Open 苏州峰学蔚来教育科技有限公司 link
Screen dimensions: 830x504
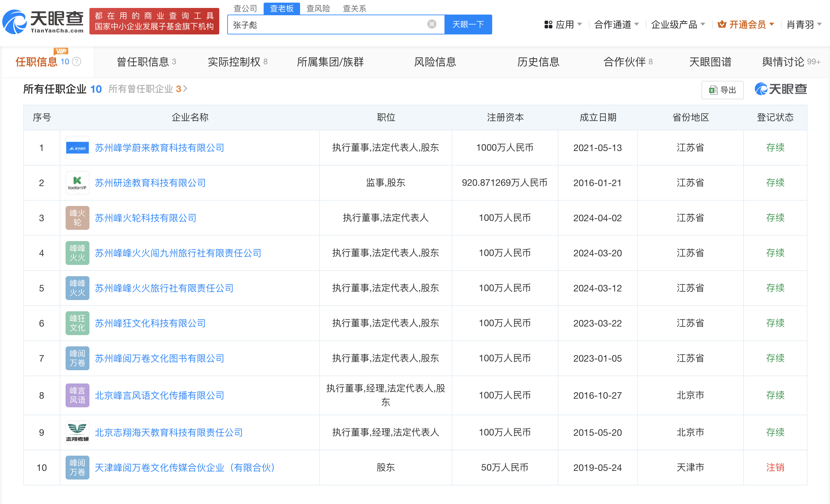tap(159, 148)
